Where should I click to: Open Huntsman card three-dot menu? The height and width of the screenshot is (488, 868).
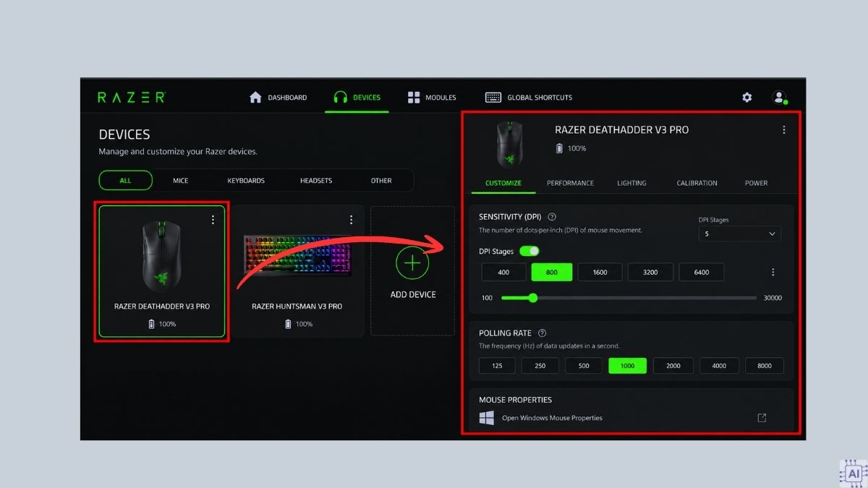coord(352,220)
